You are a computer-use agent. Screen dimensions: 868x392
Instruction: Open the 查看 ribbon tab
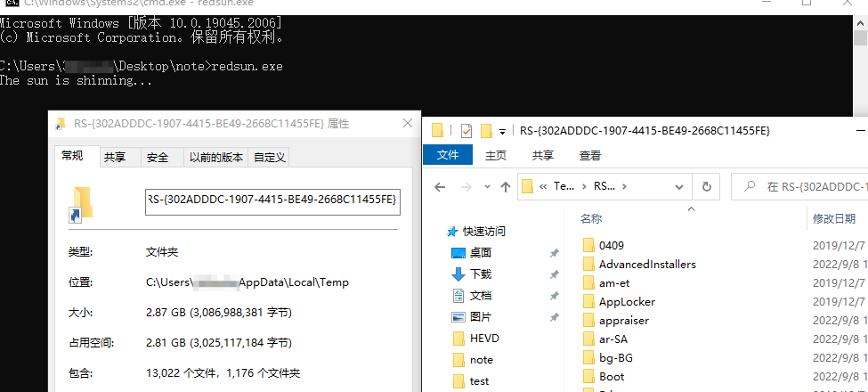click(x=590, y=156)
